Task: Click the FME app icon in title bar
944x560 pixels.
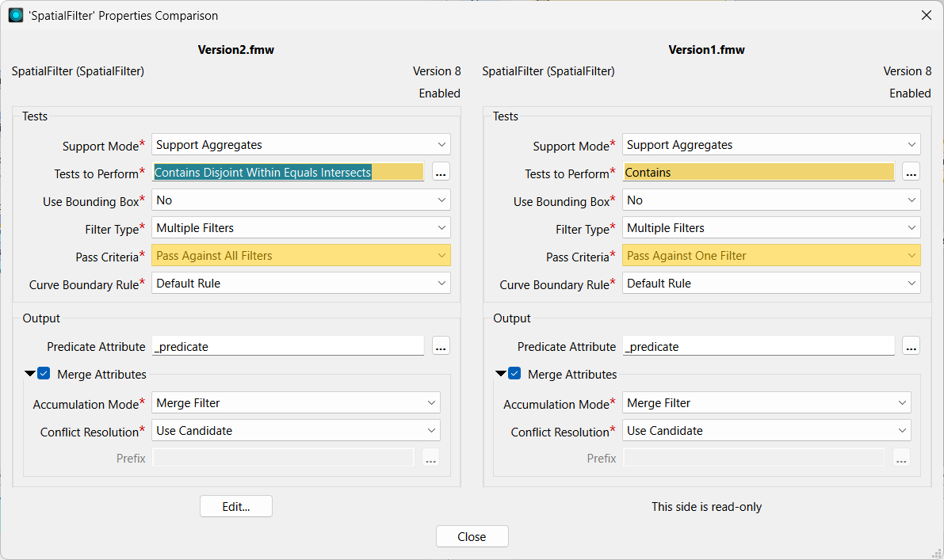Action: (x=16, y=15)
